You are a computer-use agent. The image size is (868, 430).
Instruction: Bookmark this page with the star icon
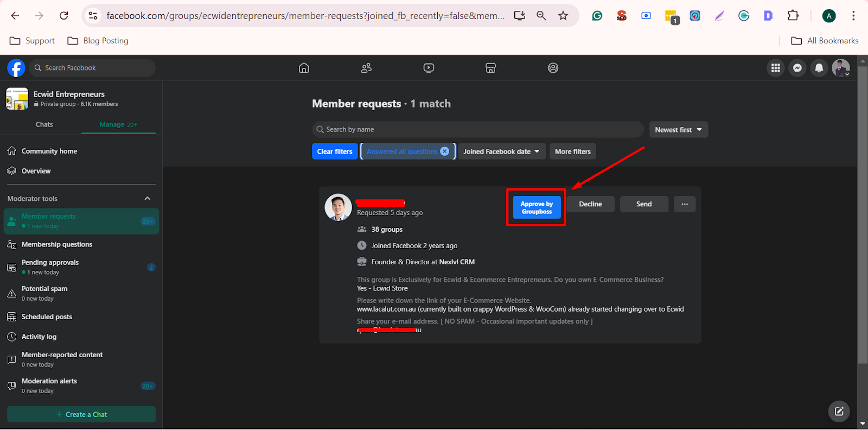(563, 16)
